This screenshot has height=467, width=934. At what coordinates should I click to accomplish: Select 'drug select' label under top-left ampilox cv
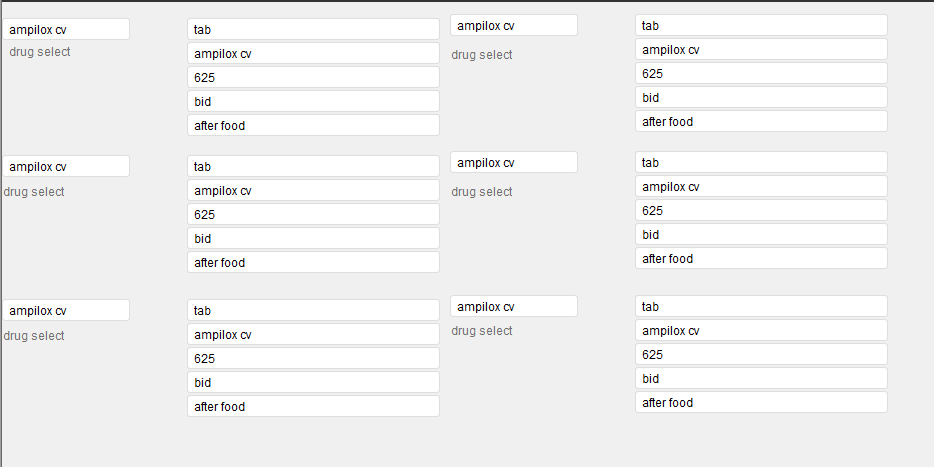(x=40, y=52)
